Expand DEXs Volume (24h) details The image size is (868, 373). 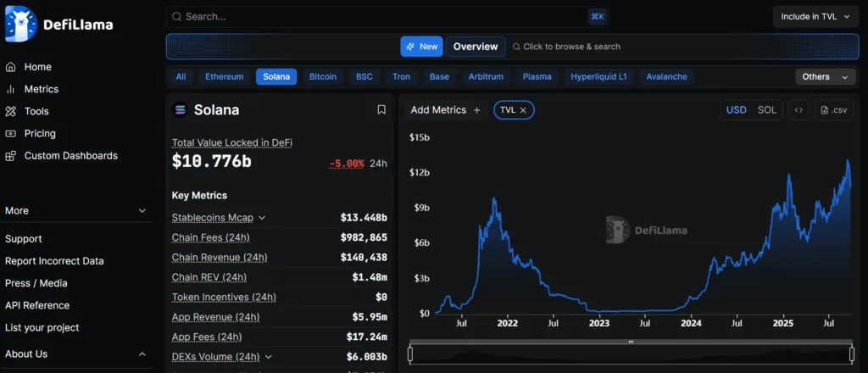[x=269, y=357]
